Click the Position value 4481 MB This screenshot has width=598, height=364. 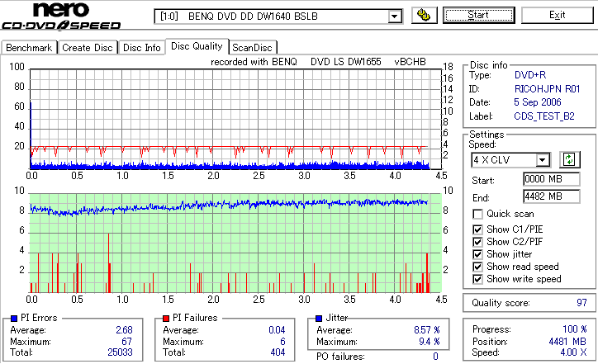[567, 342]
